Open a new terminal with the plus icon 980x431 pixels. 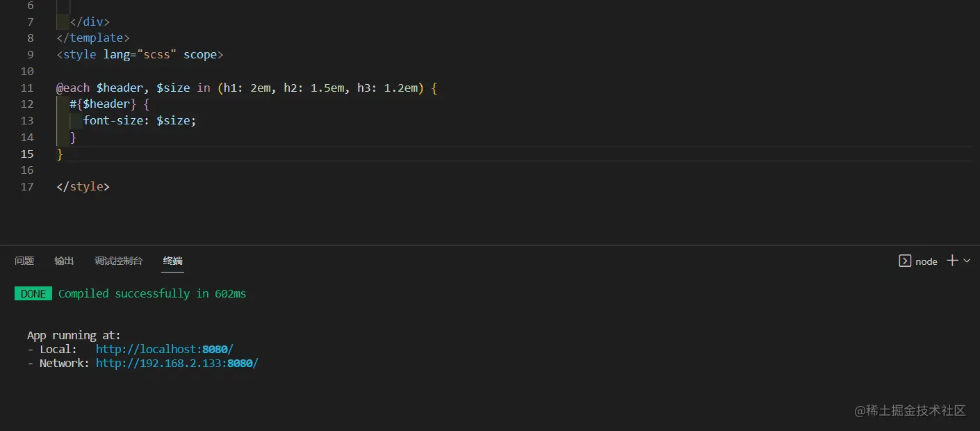click(952, 261)
